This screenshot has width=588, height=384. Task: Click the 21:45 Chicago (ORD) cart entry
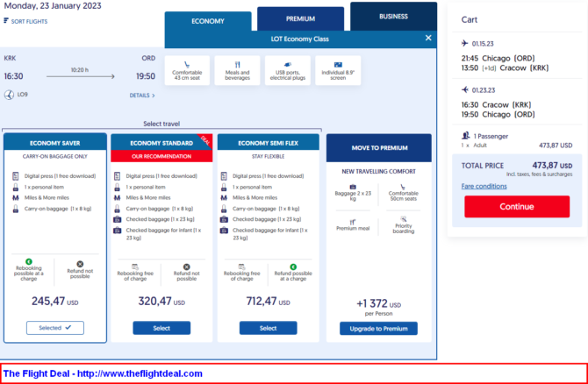498,59
